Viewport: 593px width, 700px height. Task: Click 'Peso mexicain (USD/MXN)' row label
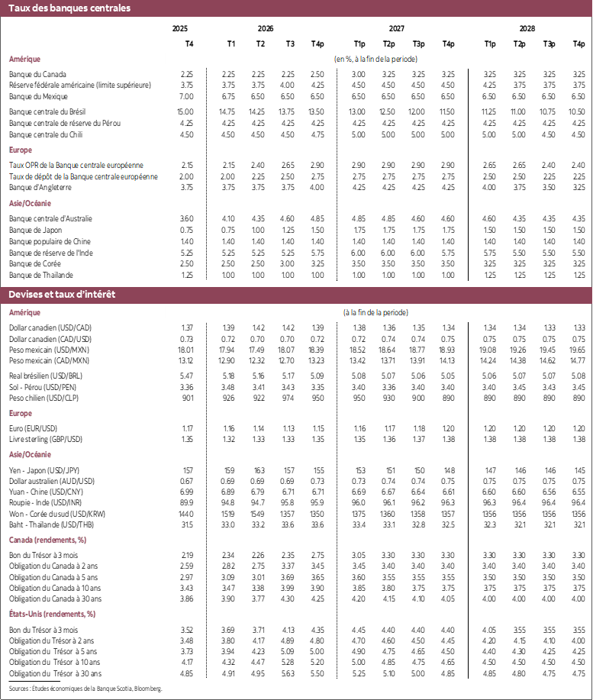(x=49, y=350)
